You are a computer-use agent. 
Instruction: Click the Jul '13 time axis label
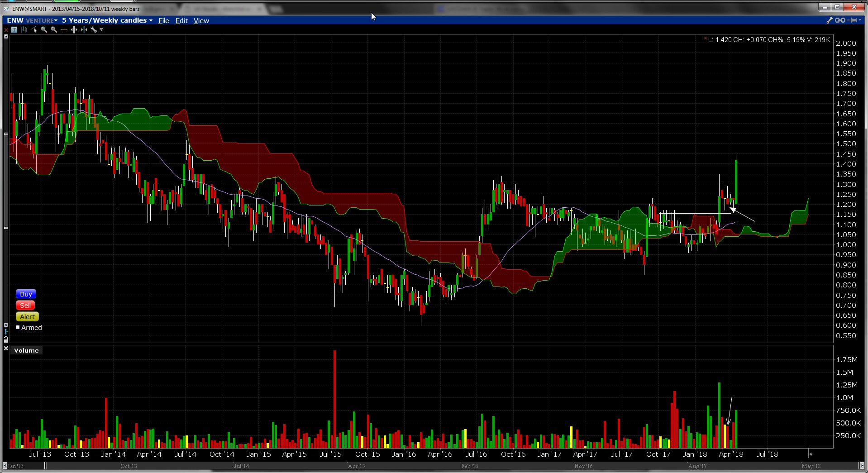click(40, 454)
